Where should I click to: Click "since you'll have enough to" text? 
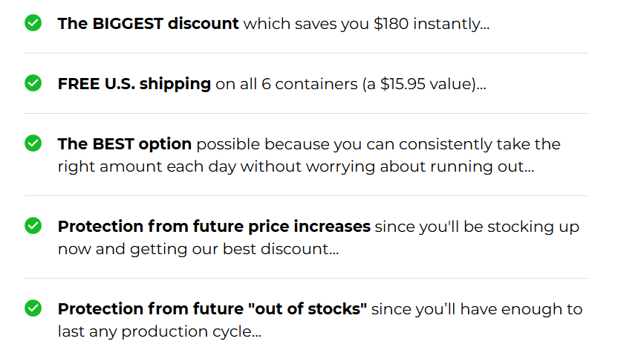[477, 309]
